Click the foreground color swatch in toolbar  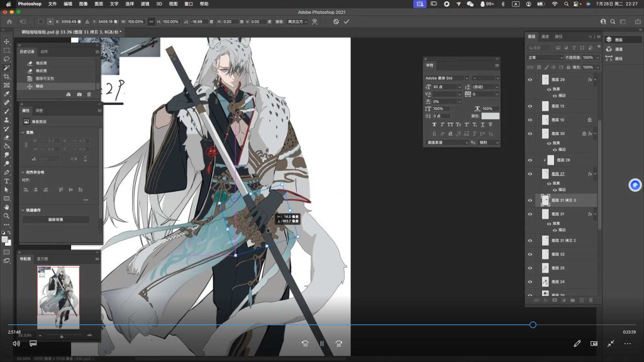[x=5, y=239]
